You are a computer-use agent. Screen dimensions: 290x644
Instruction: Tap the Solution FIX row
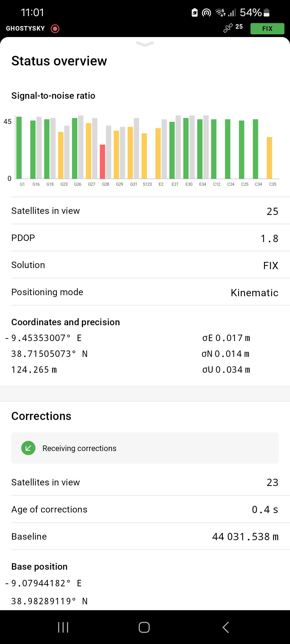145,265
